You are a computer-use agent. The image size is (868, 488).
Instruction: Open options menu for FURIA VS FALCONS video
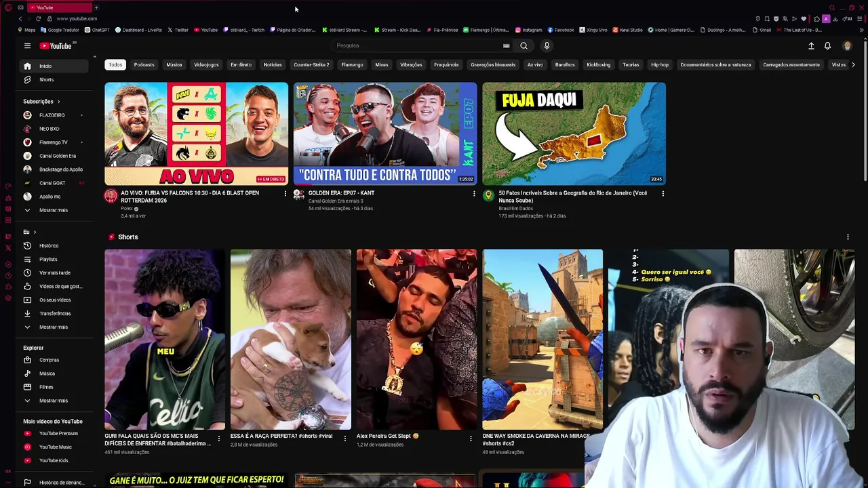(x=285, y=194)
